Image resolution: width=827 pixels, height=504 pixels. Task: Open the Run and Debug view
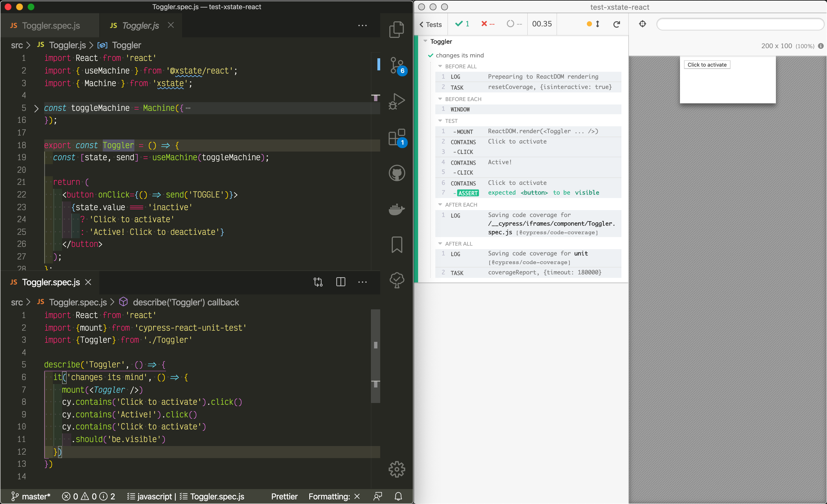[397, 101]
